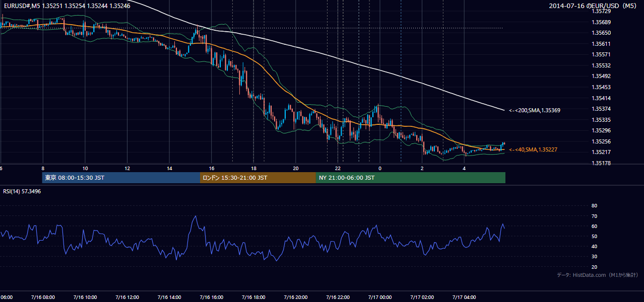Click the 7/16 14:00 time axis label

pyautogui.click(x=169, y=297)
